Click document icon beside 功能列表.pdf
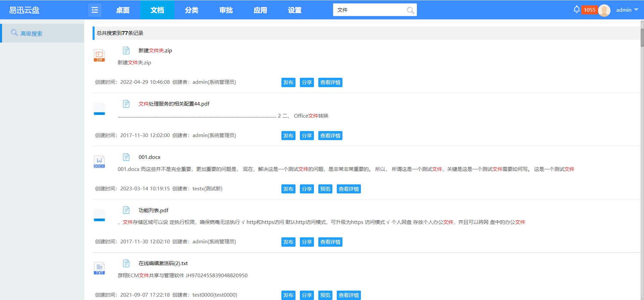Screen dimensions: 644x300 (x=126, y=210)
